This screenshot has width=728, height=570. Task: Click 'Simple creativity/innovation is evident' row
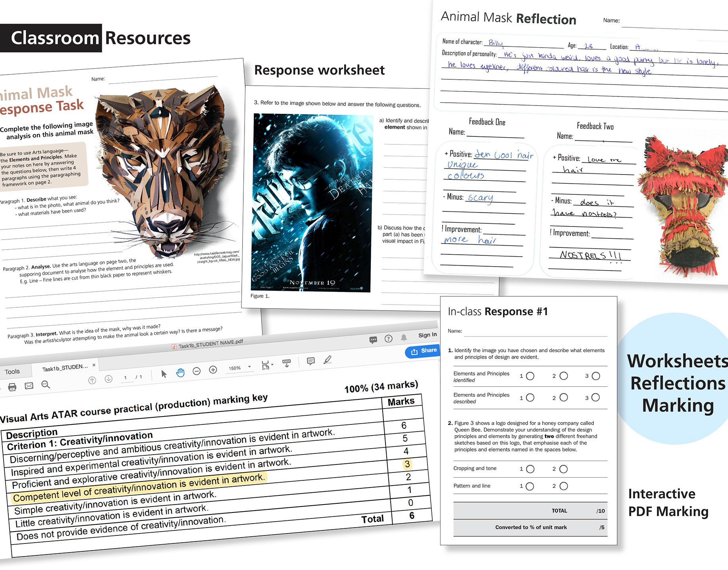pyautogui.click(x=115, y=502)
